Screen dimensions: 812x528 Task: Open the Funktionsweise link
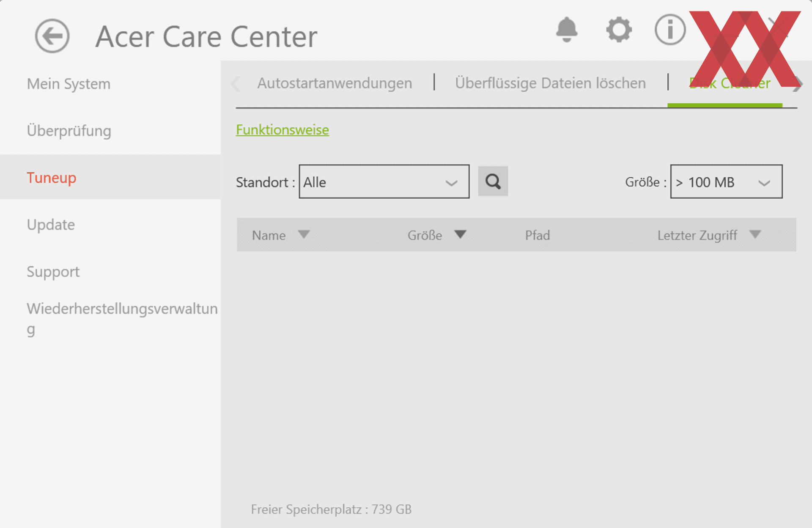point(282,129)
